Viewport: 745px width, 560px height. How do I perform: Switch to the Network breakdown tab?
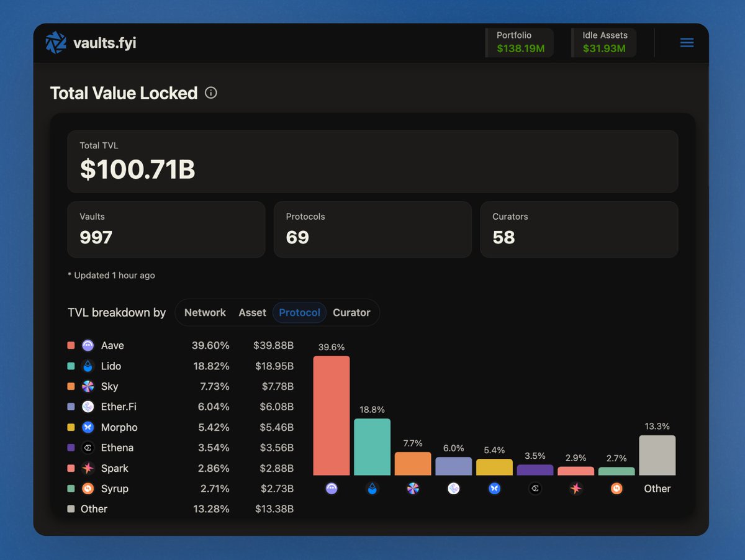pos(205,312)
